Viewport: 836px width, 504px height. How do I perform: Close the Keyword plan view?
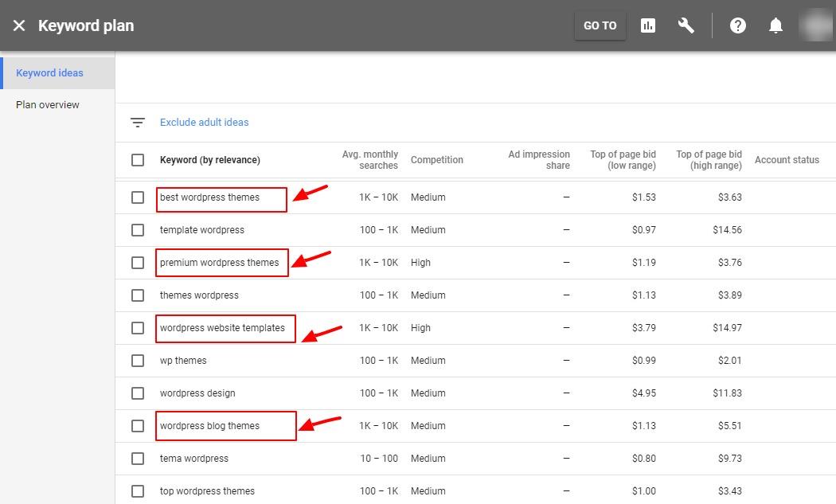tap(18, 25)
